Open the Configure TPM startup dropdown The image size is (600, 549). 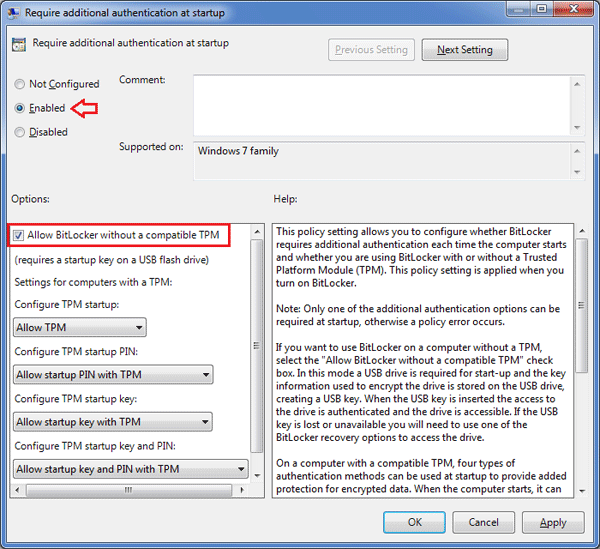click(80, 327)
